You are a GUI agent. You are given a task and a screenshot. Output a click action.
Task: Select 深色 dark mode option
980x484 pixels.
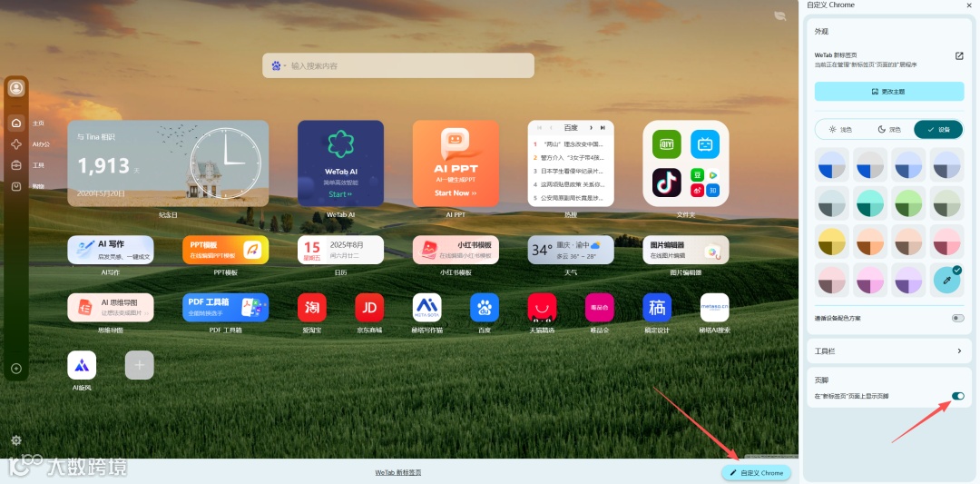click(x=889, y=130)
